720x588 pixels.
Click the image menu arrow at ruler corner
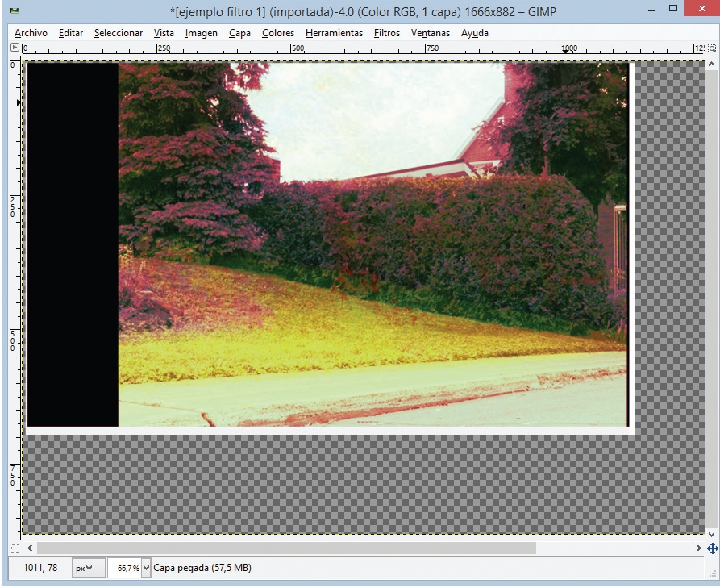15,48
